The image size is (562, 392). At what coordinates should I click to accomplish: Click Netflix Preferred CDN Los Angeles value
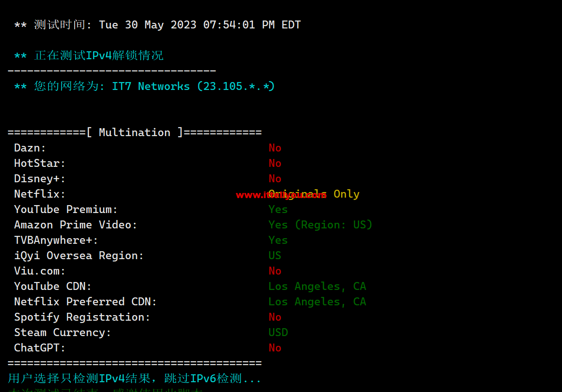tap(317, 302)
